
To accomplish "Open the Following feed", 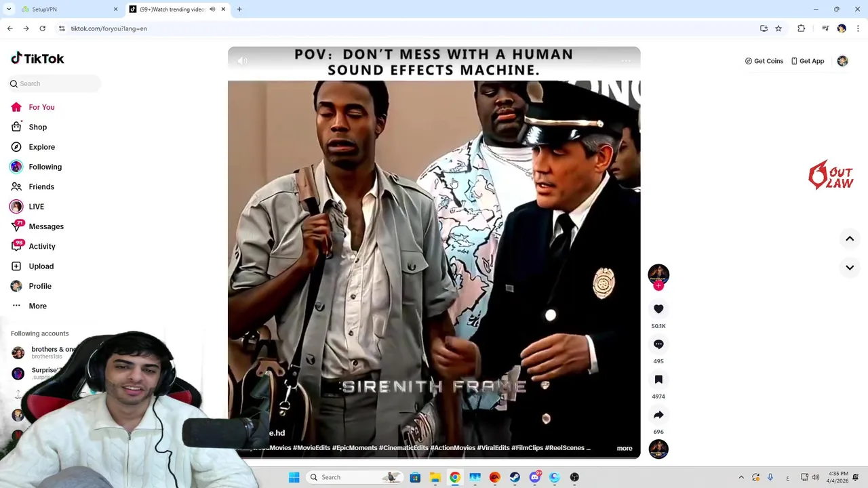I will click(x=45, y=167).
